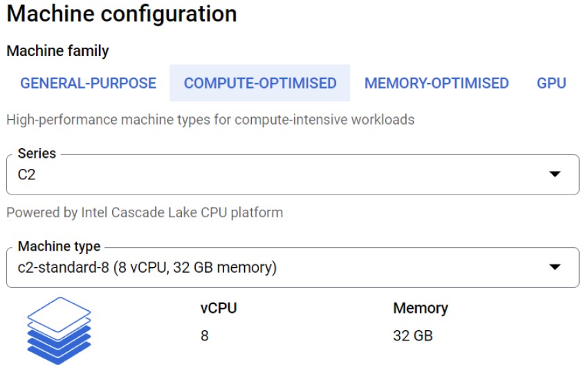Click the Series field label
Viewport: 588px width, 380px height.
point(37,154)
